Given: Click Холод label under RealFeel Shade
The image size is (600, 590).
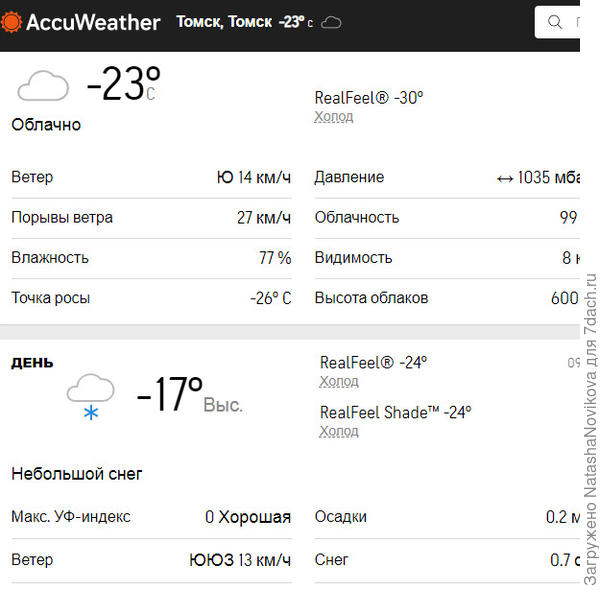Looking at the screenshot, I should click(x=339, y=432).
